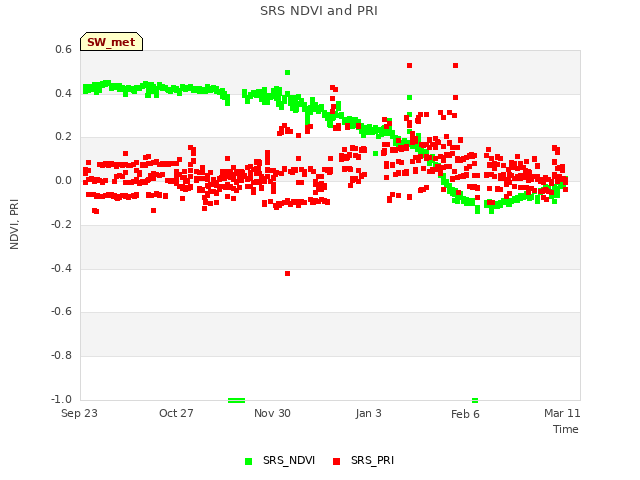Click the Nov 30 x-axis label
This screenshot has height=480, width=640.
pos(272,413)
